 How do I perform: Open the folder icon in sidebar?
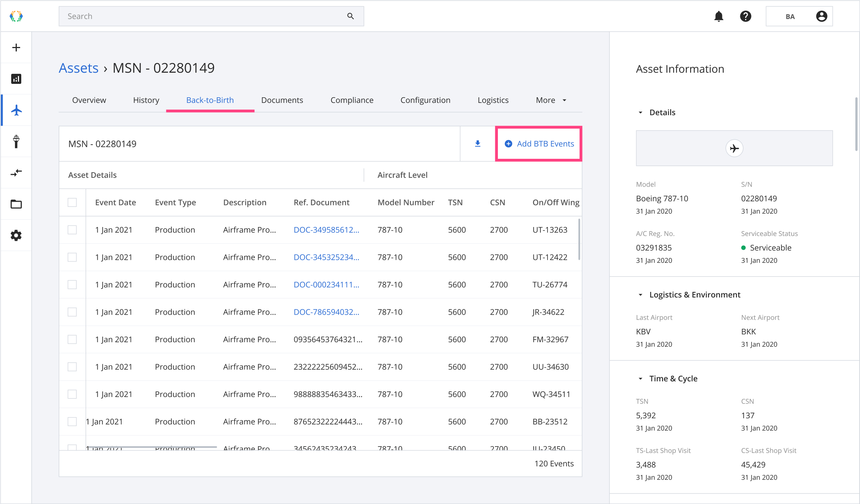(16, 204)
